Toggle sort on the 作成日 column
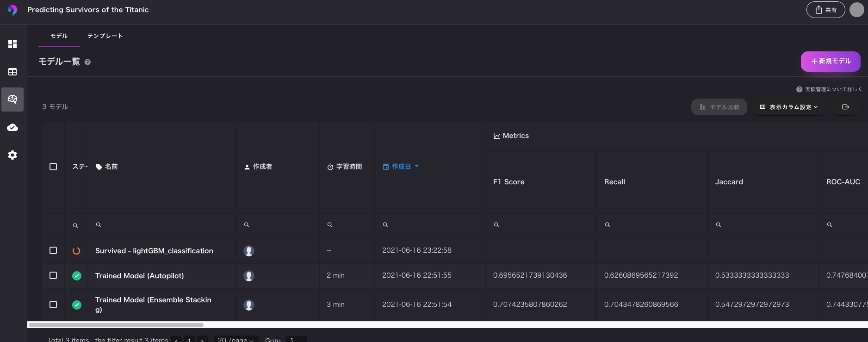 tap(401, 167)
